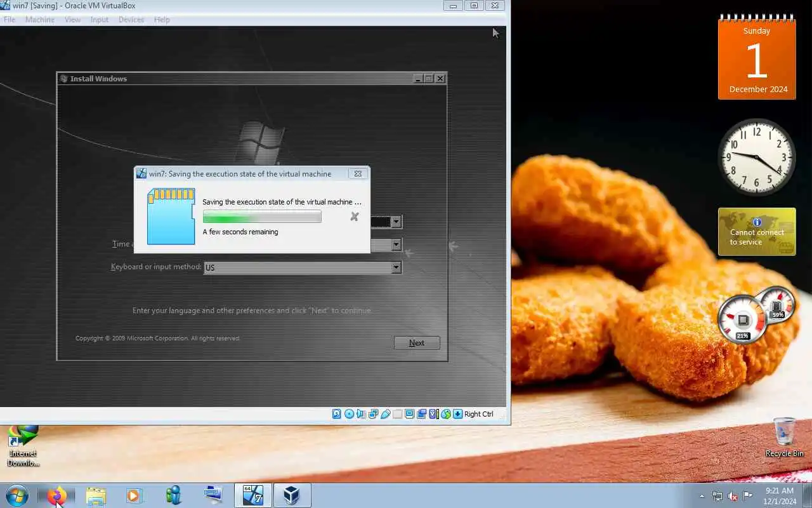Click the Install Windows title bar text

98,79
